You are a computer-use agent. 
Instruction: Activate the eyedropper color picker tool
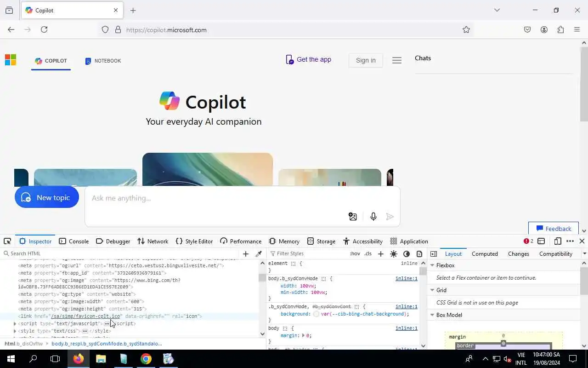[259, 253]
